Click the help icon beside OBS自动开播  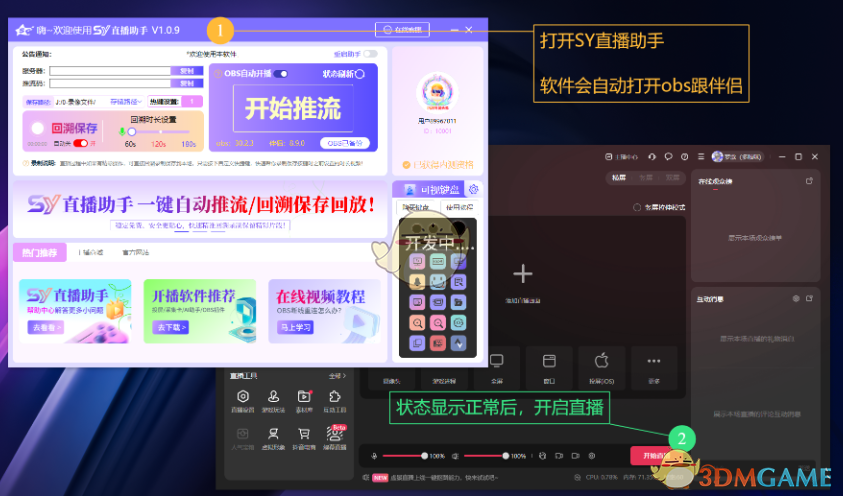218,74
